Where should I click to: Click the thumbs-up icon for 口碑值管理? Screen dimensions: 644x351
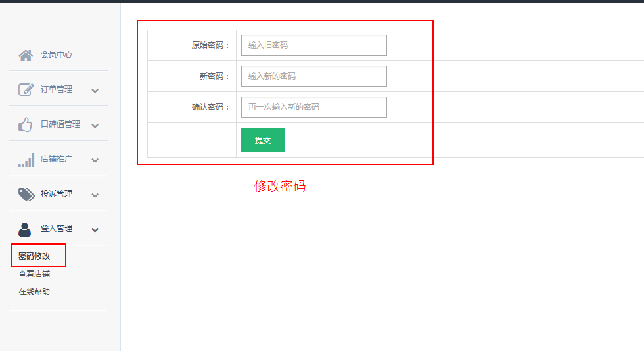tap(25, 124)
